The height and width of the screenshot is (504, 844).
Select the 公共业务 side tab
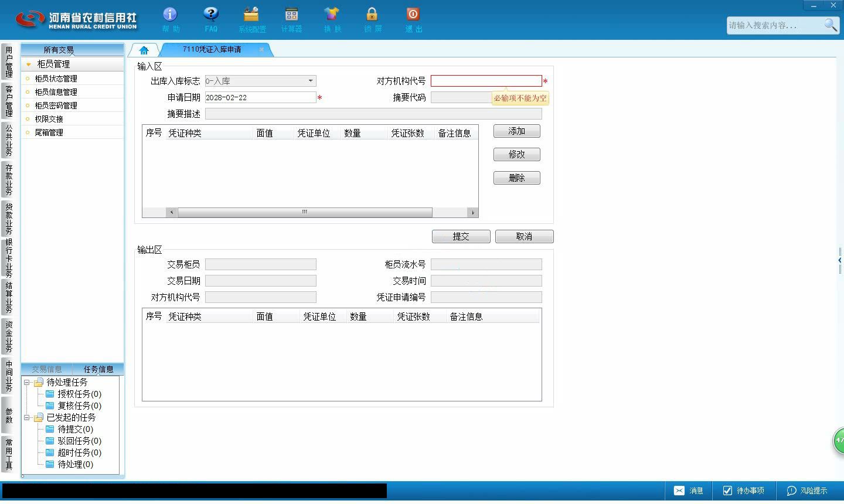(x=9, y=140)
